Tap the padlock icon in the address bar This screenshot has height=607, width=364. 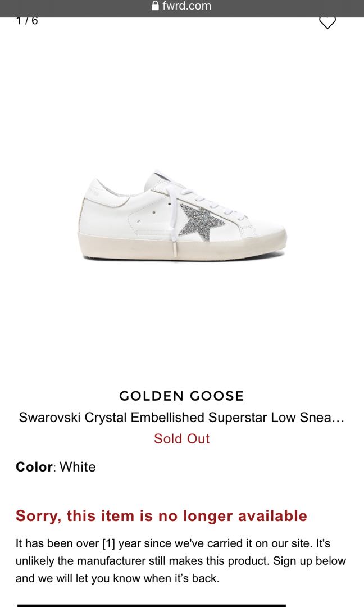click(x=154, y=6)
